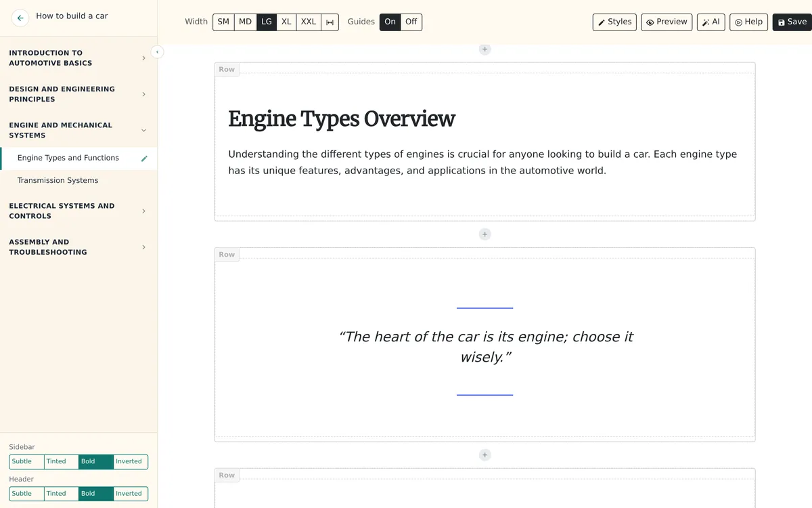
Task: Click the Engine Types Overview heading
Action: pyautogui.click(x=342, y=119)
